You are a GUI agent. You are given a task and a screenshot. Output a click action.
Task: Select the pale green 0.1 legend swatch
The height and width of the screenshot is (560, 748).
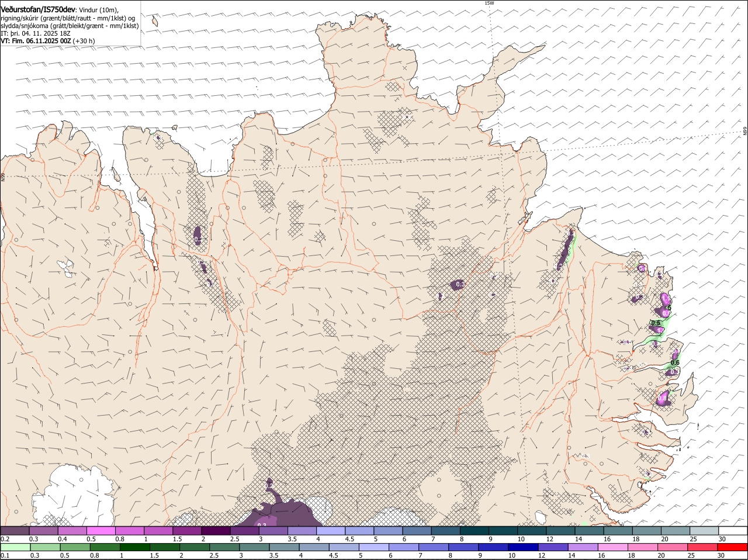(15, 547)
